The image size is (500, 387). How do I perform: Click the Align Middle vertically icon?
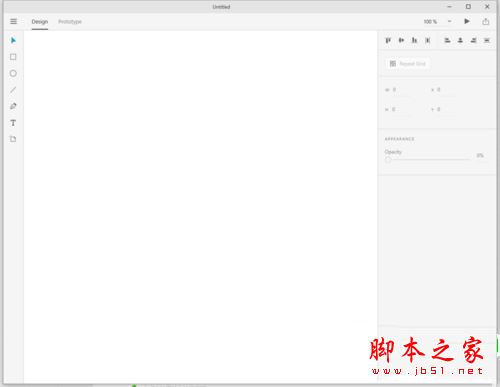[x=401, y=40]
